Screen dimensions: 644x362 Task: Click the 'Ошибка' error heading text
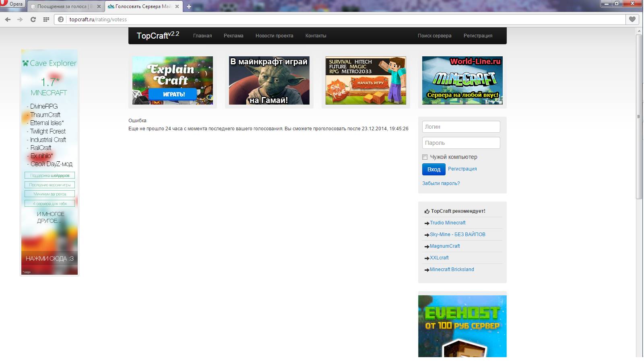point(137,121)
